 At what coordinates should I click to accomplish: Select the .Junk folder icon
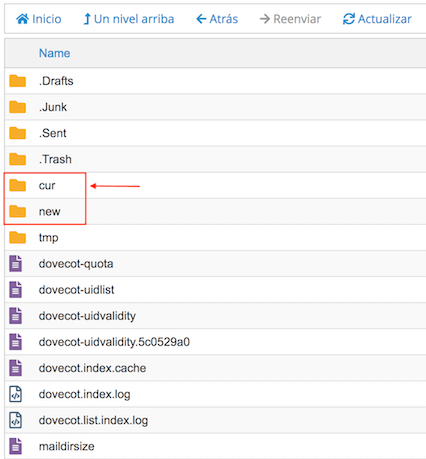pyautogui.click(x=18, y=107)
